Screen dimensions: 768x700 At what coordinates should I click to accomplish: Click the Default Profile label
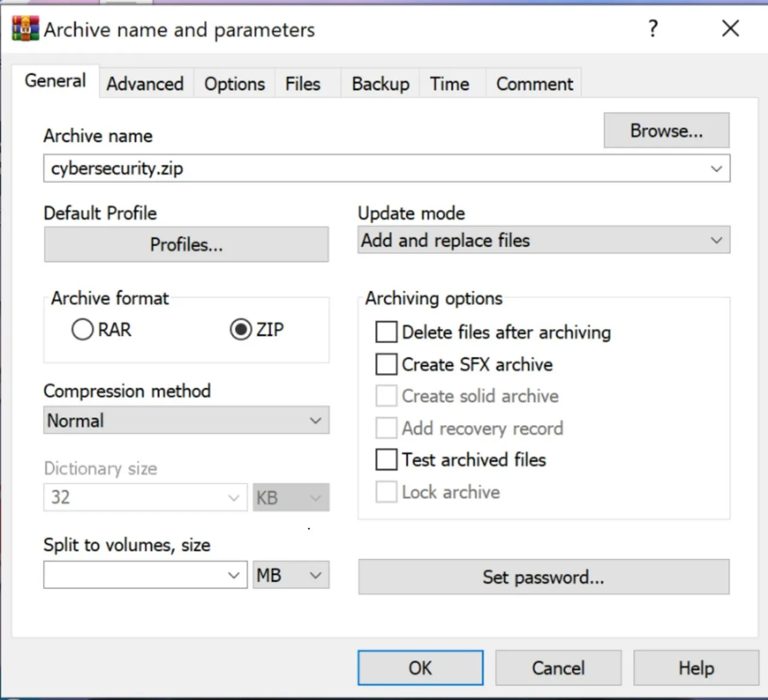click(100, 213)
